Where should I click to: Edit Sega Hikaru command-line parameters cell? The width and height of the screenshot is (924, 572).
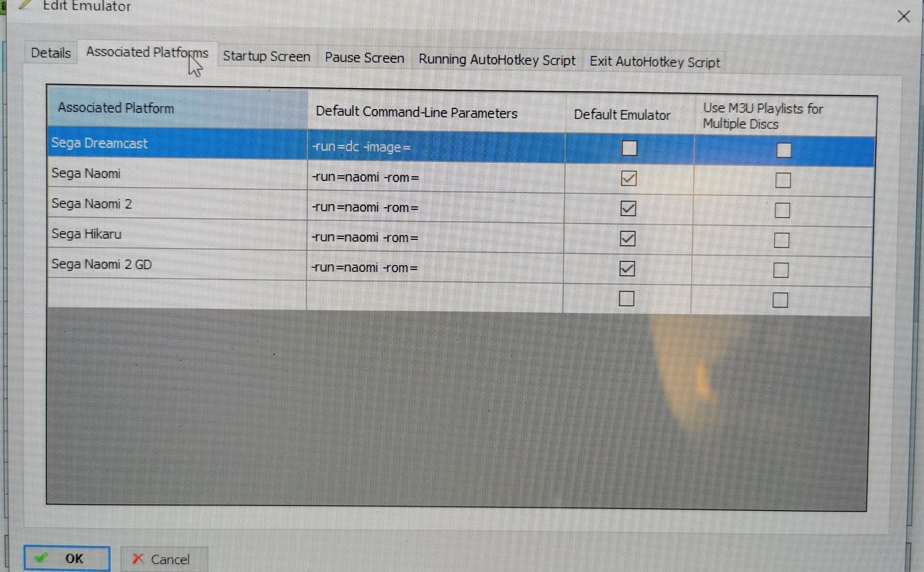point(435,238)
